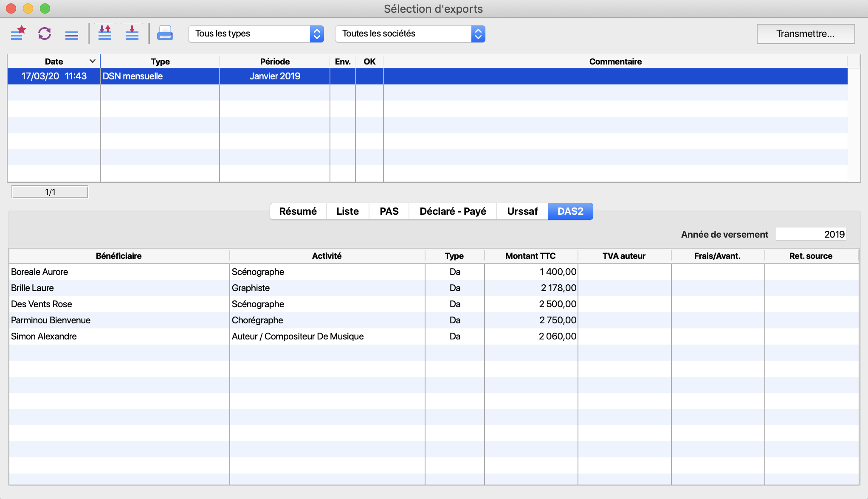Click the Type column header of exports list
868x499 pixels.
tap(160, 62)
